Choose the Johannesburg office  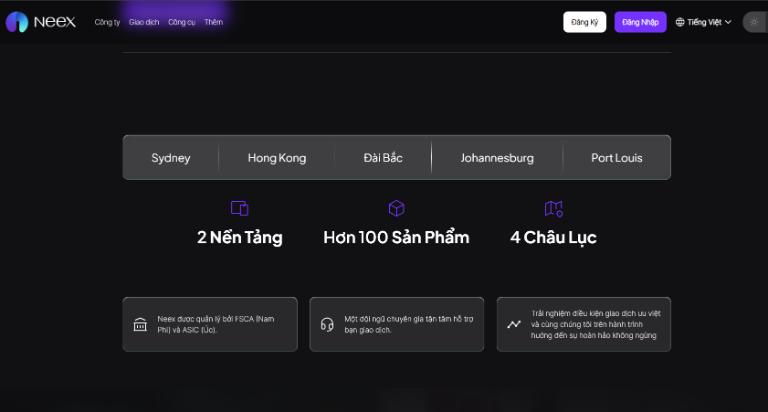pos(497,158)
